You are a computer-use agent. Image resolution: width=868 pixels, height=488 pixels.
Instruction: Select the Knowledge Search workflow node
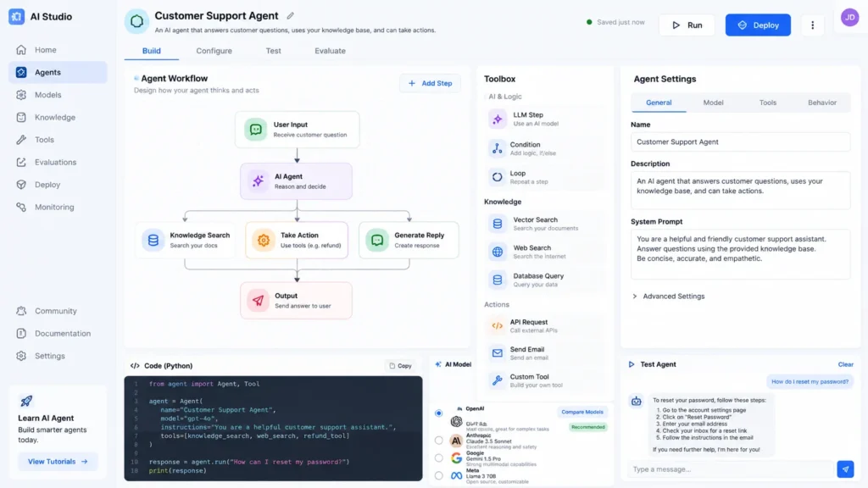(185, 240)
